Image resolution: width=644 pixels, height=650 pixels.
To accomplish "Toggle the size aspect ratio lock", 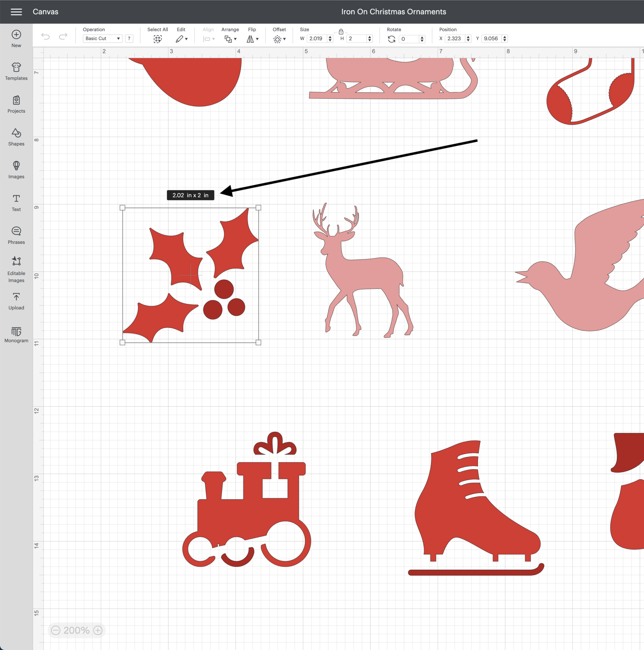I will coord(341,32).
